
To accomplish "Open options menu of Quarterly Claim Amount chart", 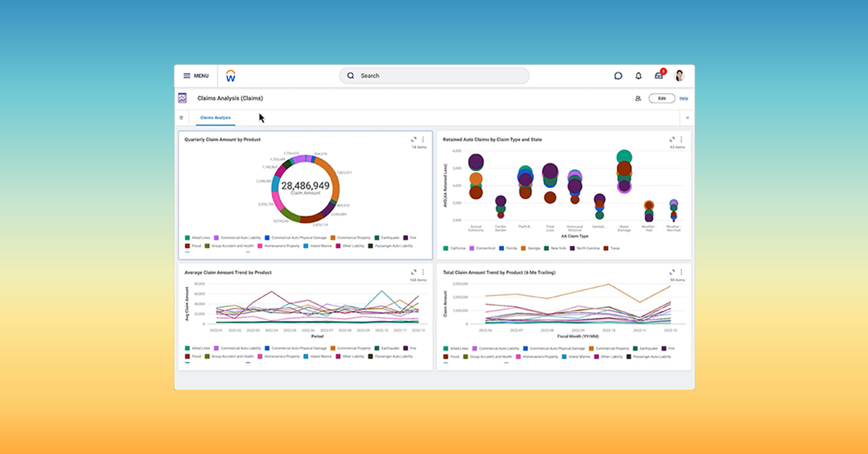I will click(x=423, y=140).
